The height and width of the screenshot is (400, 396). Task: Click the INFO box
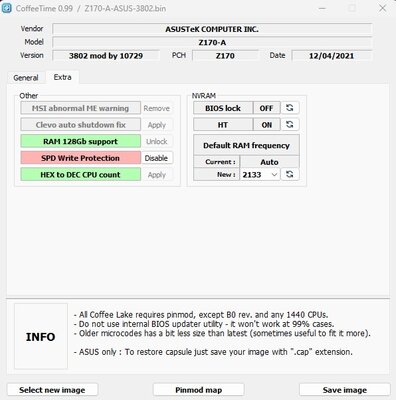click(x=41, y=336)
